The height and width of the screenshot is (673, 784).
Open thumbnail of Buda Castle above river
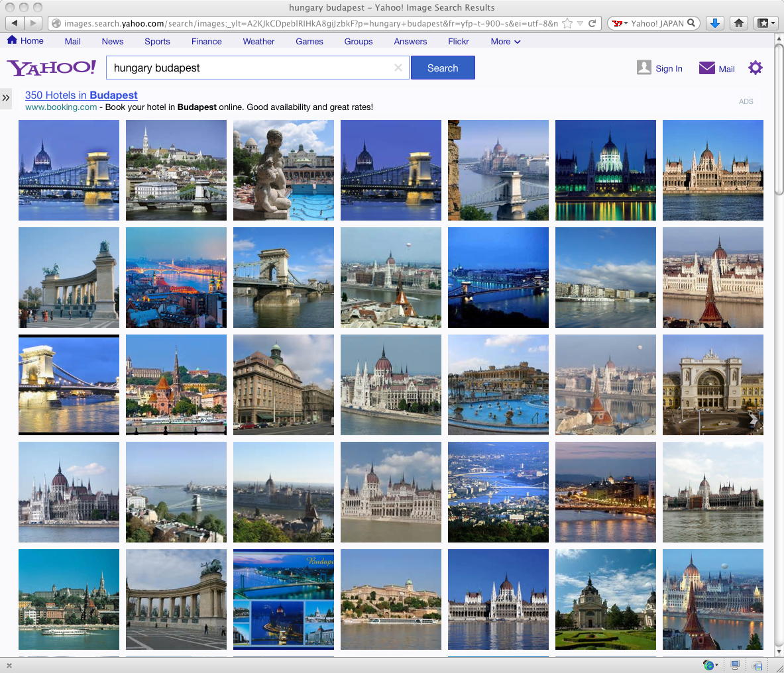coord(391,599)
